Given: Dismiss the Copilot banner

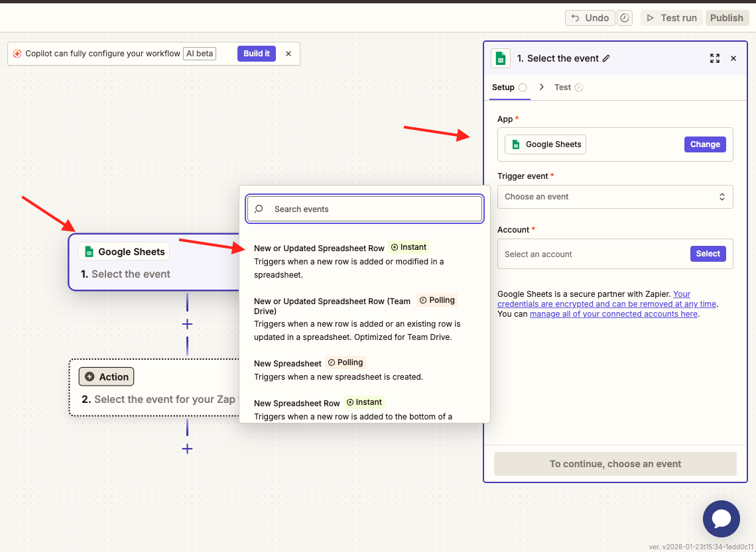Looking at the screenshot, I should click(288, 54).
